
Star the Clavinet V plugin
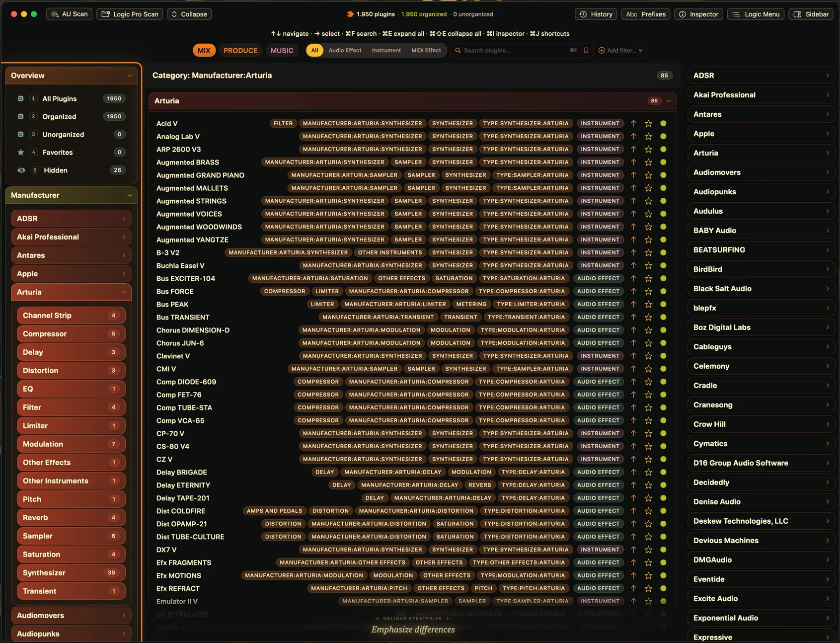(648, 356)
